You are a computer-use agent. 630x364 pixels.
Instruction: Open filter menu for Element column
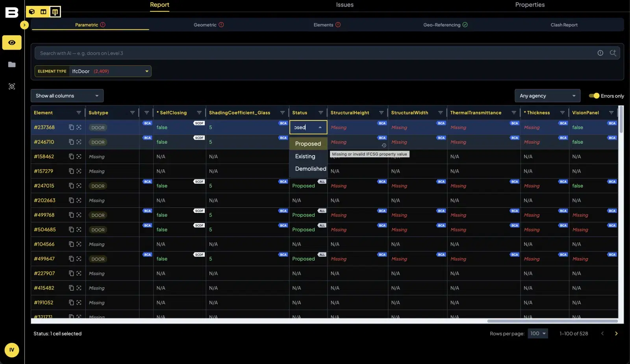click(x=79, y=113)
